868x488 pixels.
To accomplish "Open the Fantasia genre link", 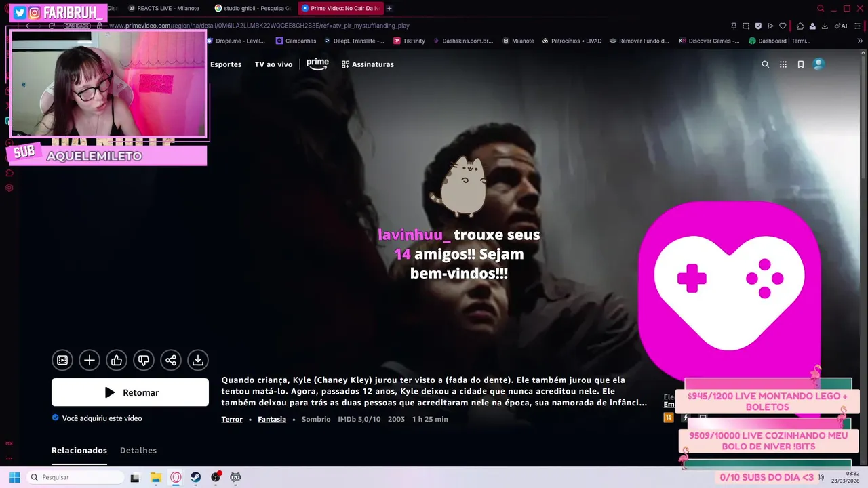I will click(x=272, y=419).
